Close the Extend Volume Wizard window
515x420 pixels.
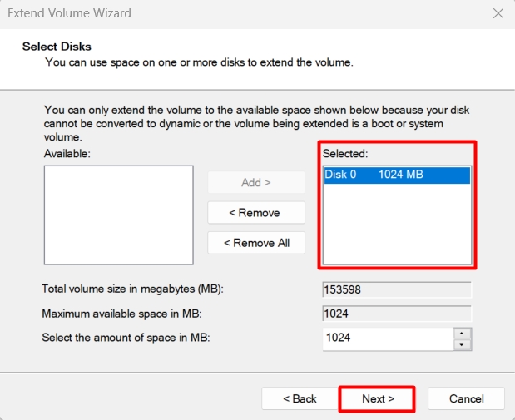(x=498, y=14)
